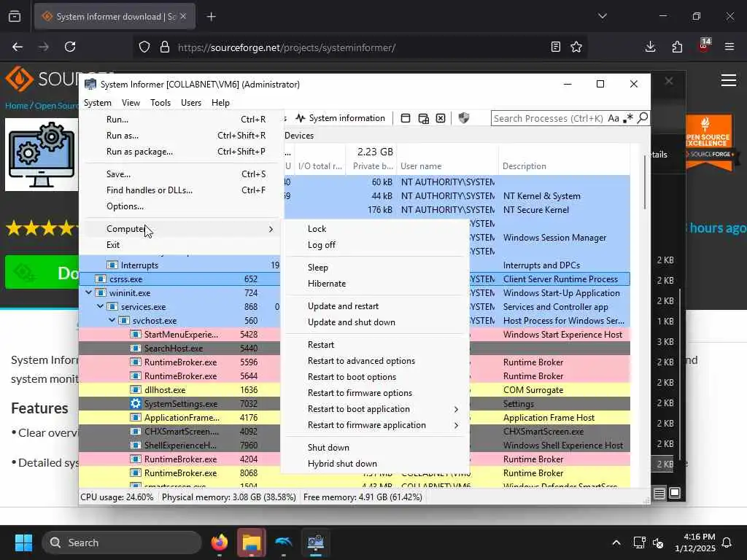The height and width of the screenshot is (560, 747).
Task: Go back in Firefox
Action: (18, 47)
